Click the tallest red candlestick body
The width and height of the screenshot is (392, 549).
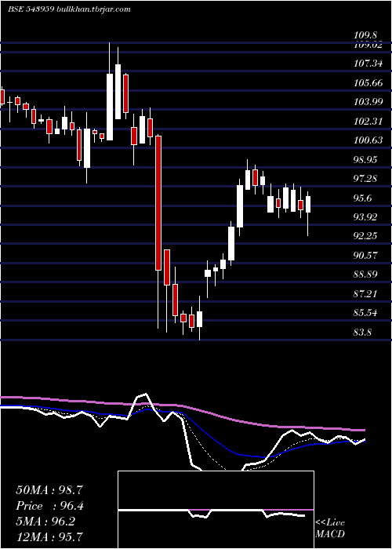click(158, 203)
